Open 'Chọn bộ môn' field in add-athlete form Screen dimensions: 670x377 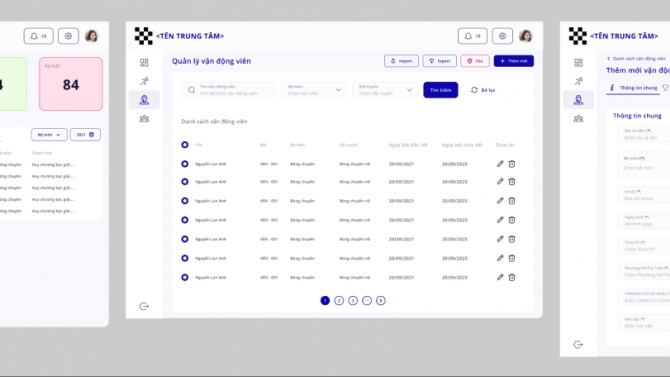[644, 164]
